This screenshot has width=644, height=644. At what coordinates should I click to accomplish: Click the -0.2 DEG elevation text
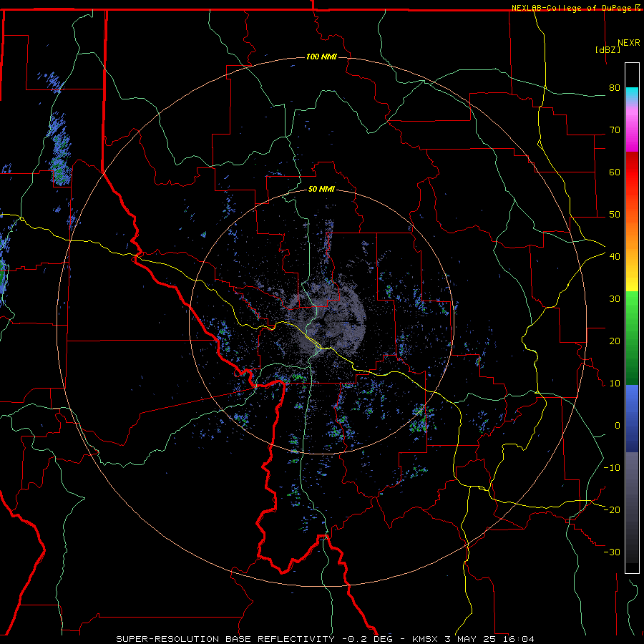368,639
